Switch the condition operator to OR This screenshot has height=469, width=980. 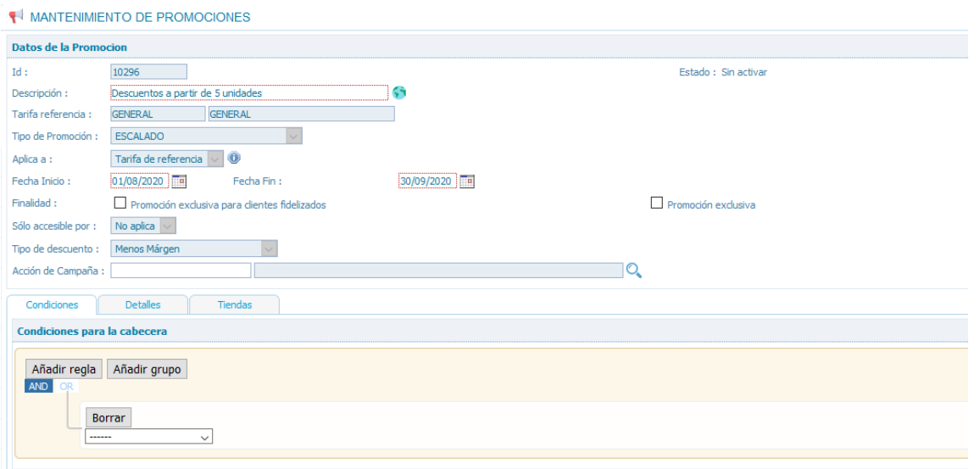click(x=67, y=386)
